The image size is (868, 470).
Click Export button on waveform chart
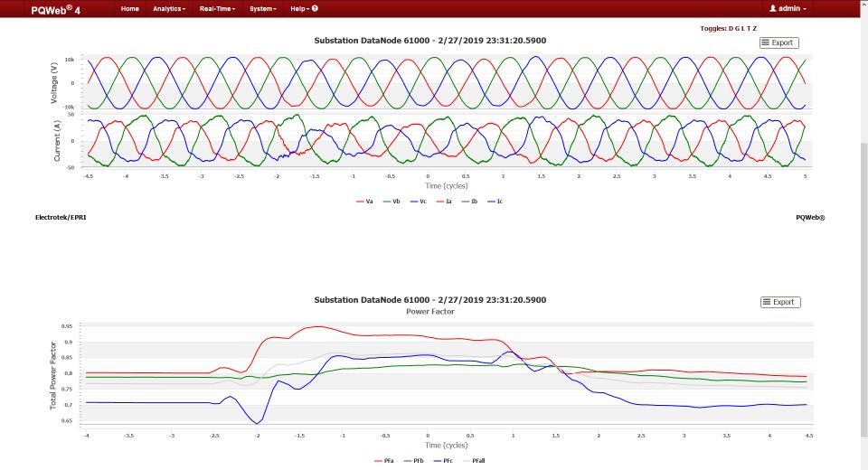point(778,42)
